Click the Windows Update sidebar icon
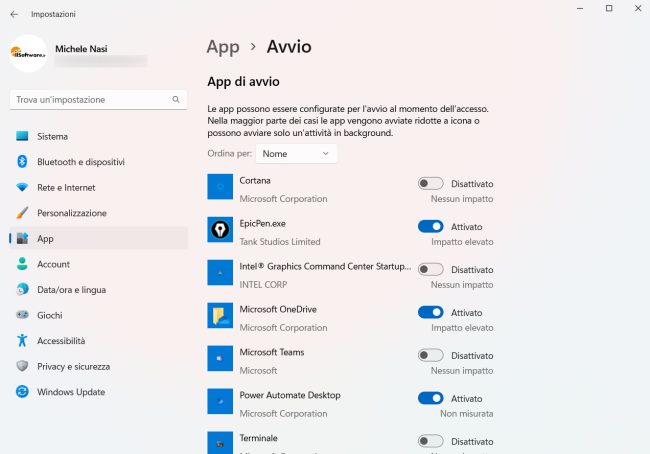 coord(22,392)
